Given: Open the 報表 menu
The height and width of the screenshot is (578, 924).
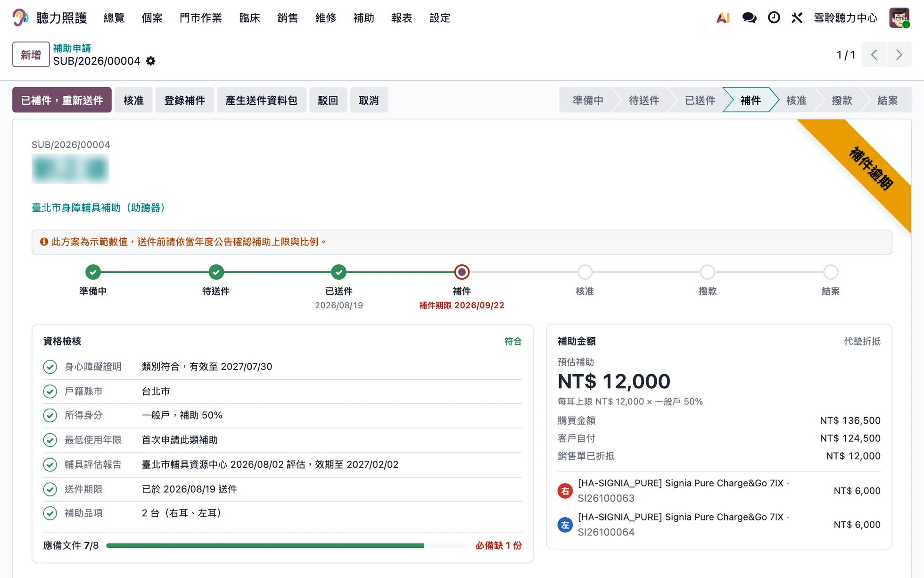Looking at the screenshot, I should tap(402, 18).
